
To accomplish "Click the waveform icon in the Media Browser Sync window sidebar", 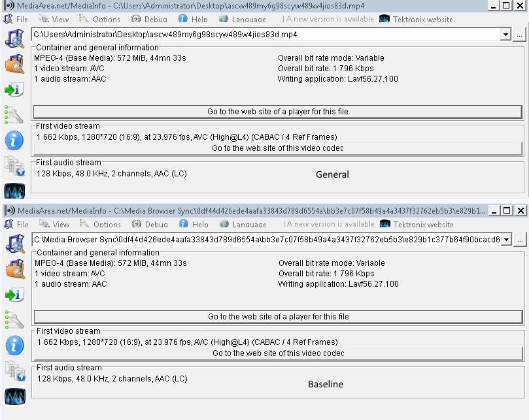I will pos(15,396).
